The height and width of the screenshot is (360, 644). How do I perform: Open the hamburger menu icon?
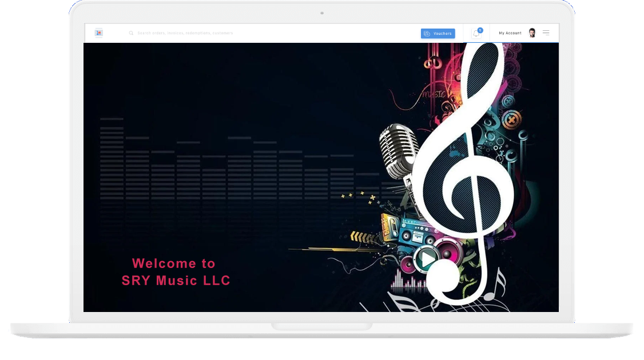546,33
